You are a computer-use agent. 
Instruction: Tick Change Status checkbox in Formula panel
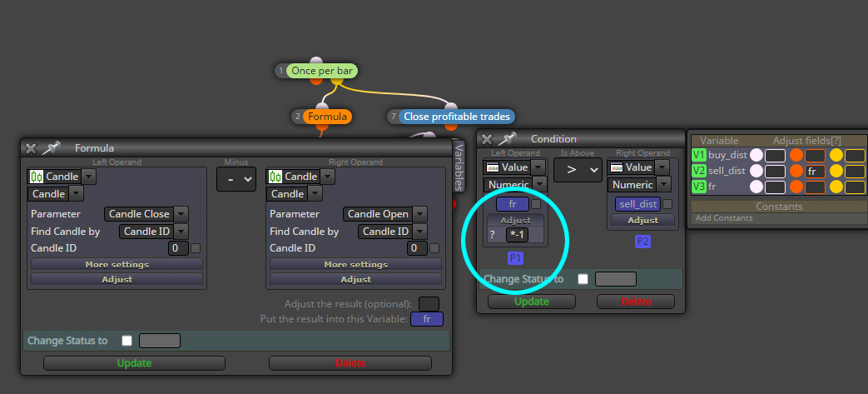[126, 340]
